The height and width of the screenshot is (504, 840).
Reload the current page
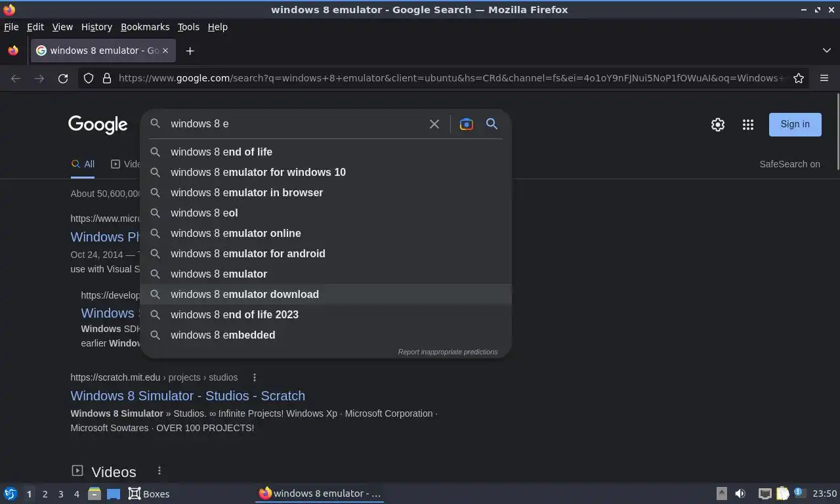coord(63,78)
